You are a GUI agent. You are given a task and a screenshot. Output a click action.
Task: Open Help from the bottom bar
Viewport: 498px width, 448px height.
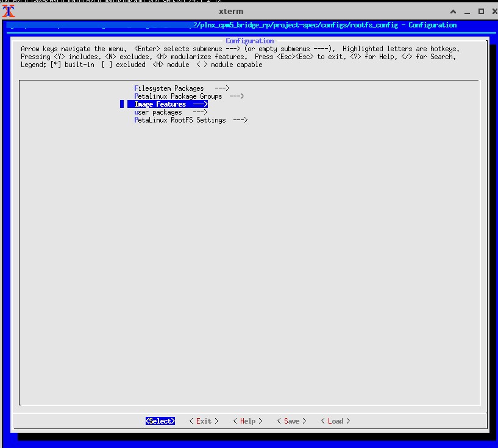tap(247, 421)
